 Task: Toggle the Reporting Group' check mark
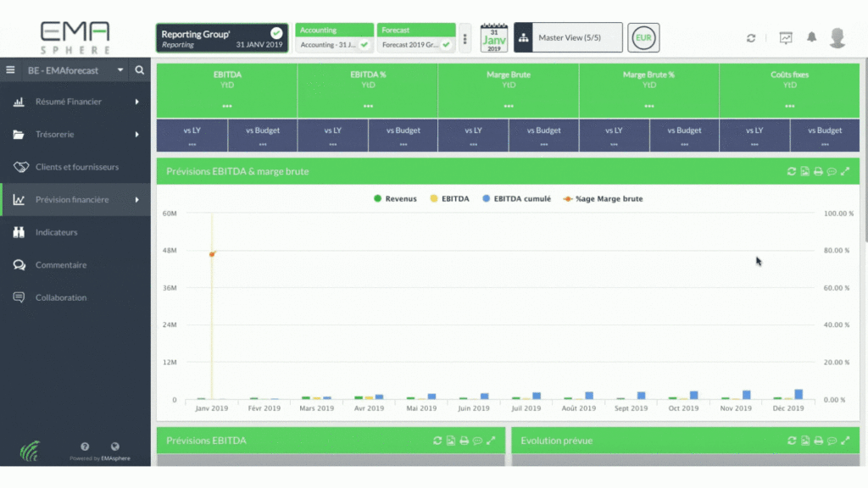(x=276, y=33)
